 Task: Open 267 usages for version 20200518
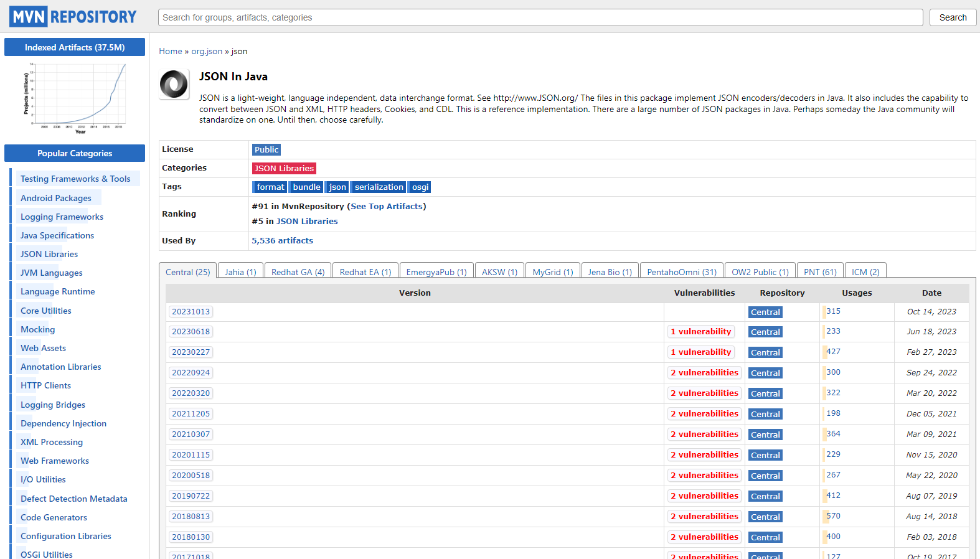[833, 475]
